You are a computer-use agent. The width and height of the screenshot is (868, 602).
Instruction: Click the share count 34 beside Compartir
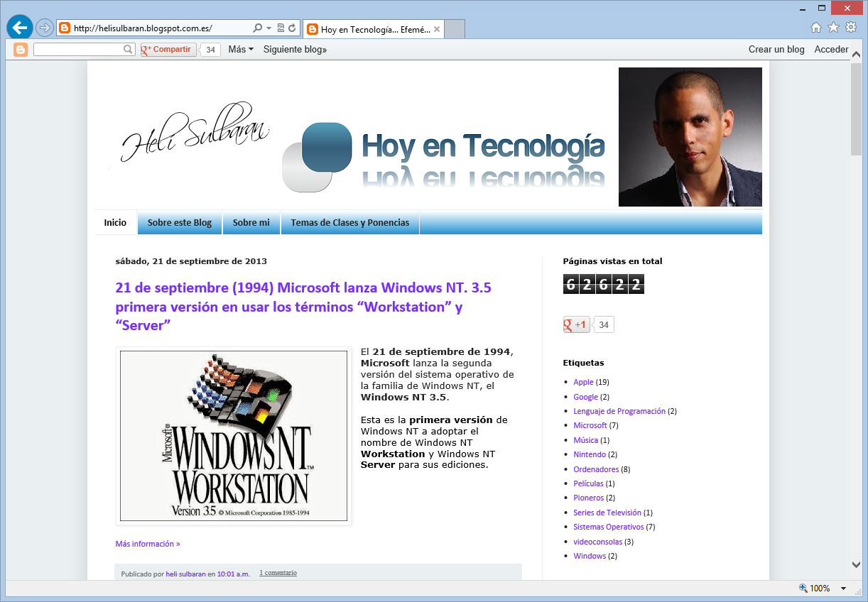click(x=211, y=50)
